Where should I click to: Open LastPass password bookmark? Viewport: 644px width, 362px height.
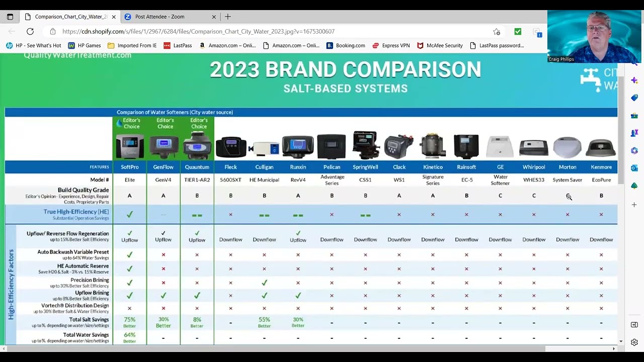[497, 45]
